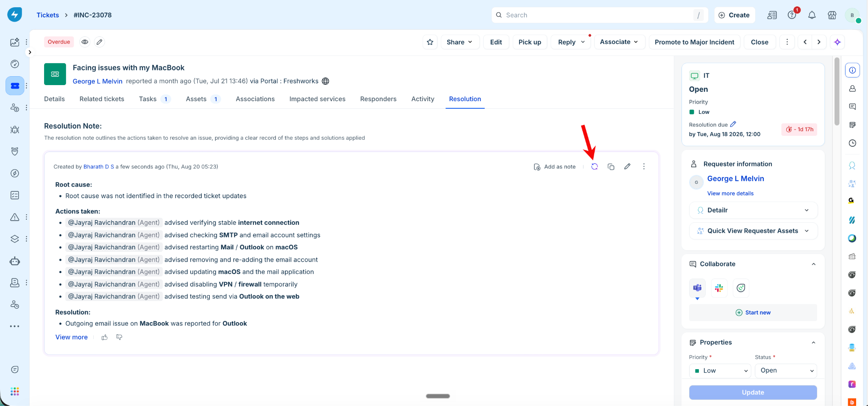Expand the left sidebar with chevron
Viewport: 868px width, 406px height.
30,52
